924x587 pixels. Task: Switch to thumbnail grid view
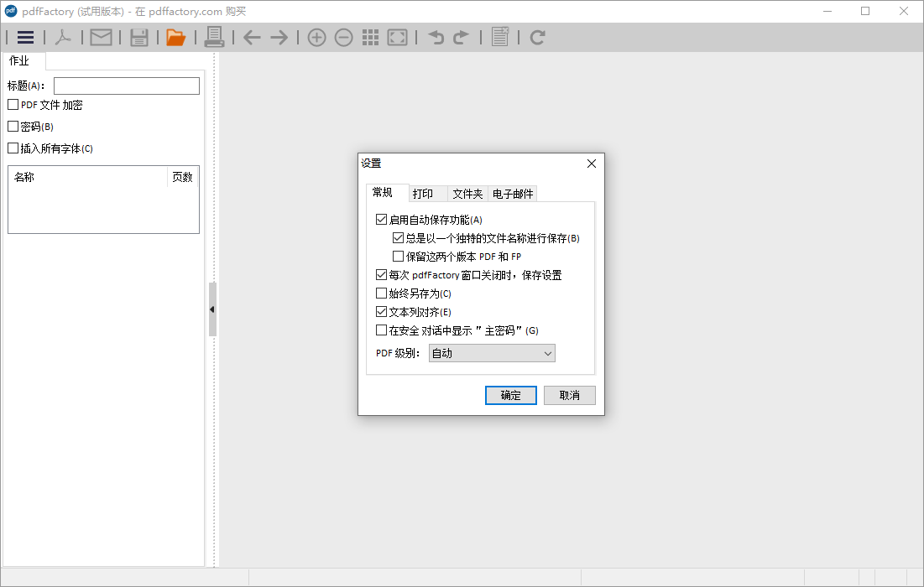pos(370,37)
